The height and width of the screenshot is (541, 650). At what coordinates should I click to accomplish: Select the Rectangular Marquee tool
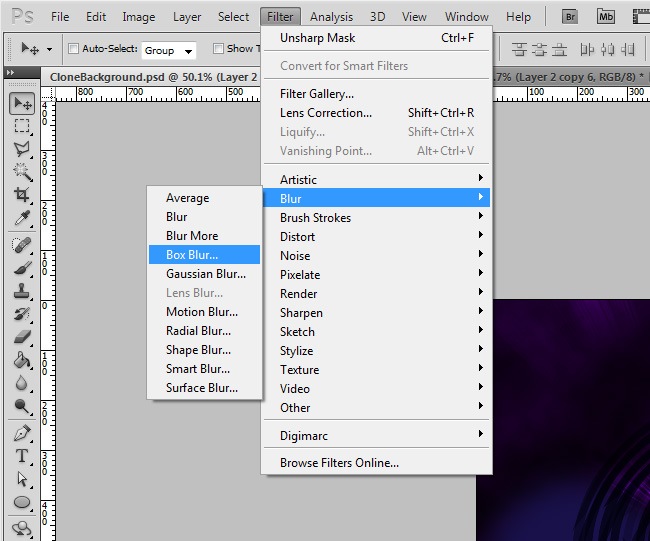pyautogui.click(x=22, y=126)
